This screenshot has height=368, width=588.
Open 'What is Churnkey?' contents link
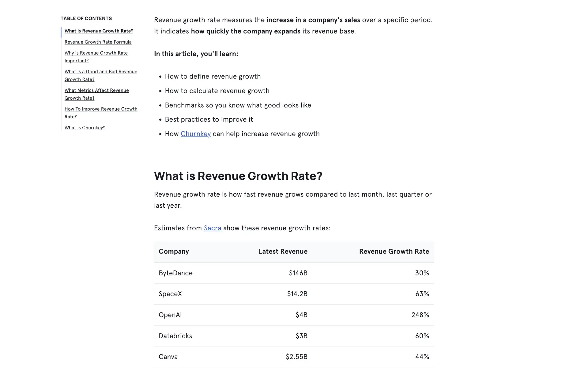[x=85, y=128]
